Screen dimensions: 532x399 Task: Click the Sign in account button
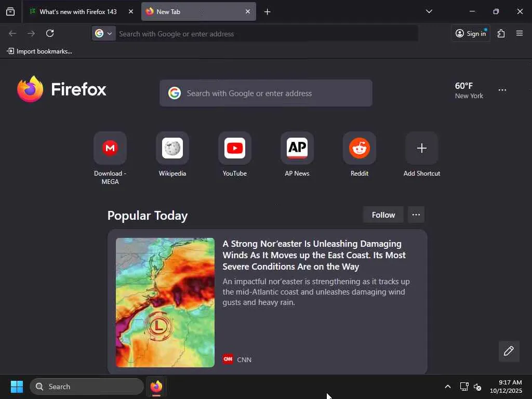pyautogui.click(x=471, y=33)
